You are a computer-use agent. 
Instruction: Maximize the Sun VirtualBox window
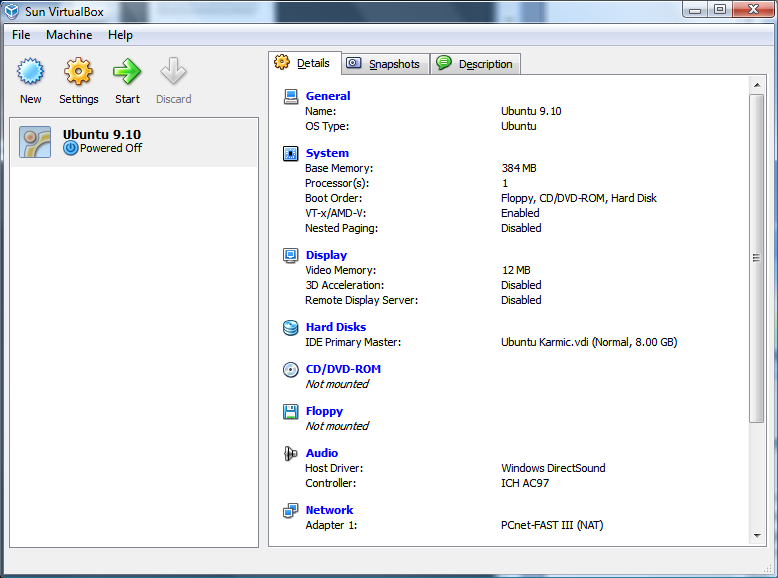[720, 9]
